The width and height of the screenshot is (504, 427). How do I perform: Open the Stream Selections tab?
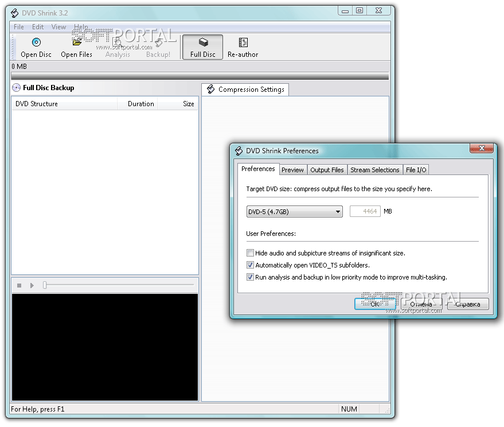click(374, 170)
